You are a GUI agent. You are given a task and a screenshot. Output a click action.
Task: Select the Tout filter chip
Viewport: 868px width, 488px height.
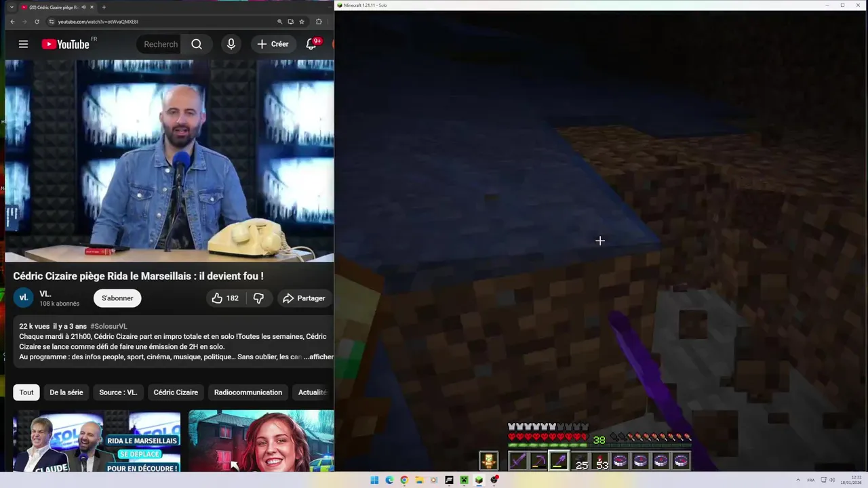[x=26, y=392]
